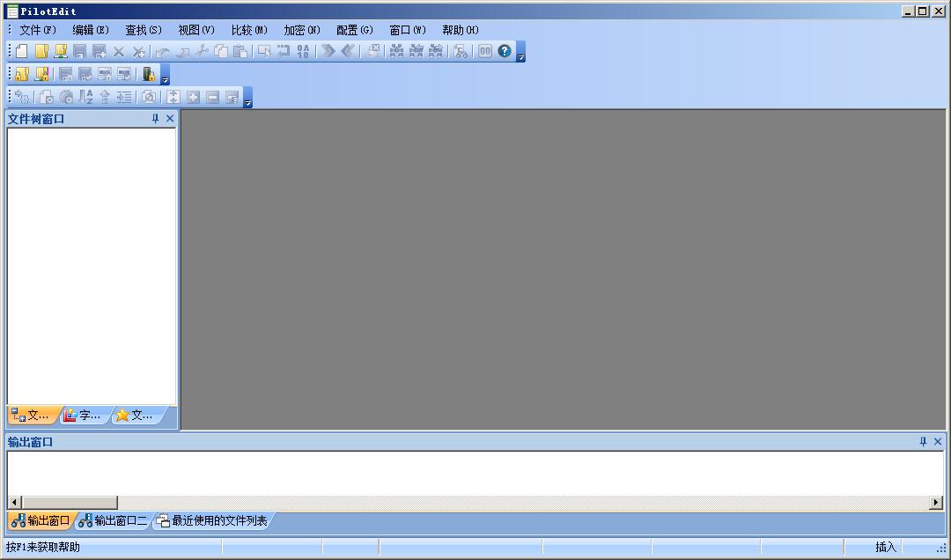Viewport: 951px width, 560px height.
Task: Click the left double-chevron unindent icon
Action: tap(348, 52)
